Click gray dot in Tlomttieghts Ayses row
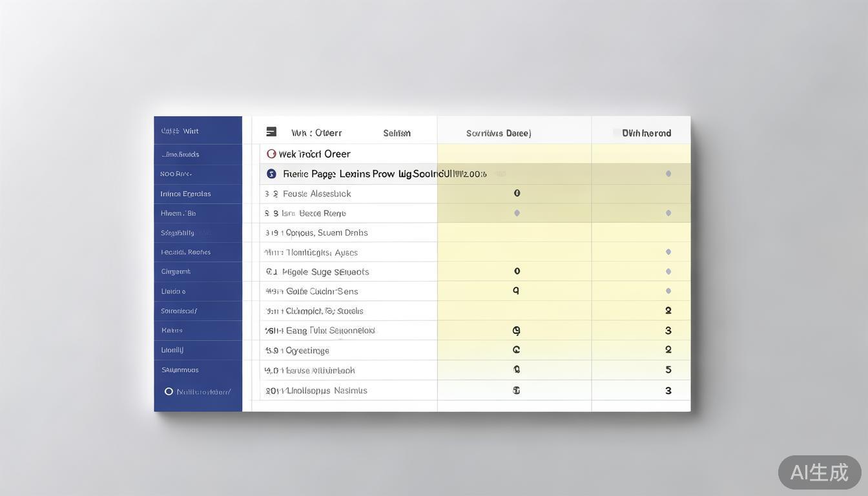The width and height of the screenshot is (868, 496). click(668, 252)
